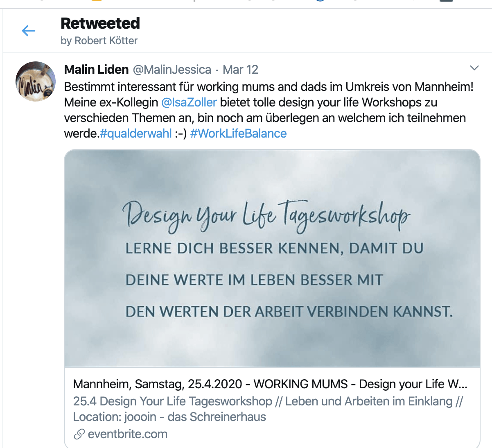Open the #WorkLifeBalance hashtag
This screenshot has width=492, height=448.
pyautogui.click(x=238, y=133)
